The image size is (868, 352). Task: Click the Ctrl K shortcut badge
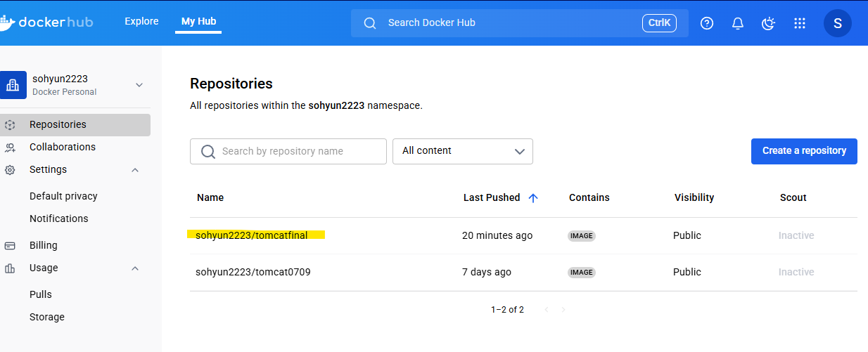pyautogui.click(x=659, y=23)
